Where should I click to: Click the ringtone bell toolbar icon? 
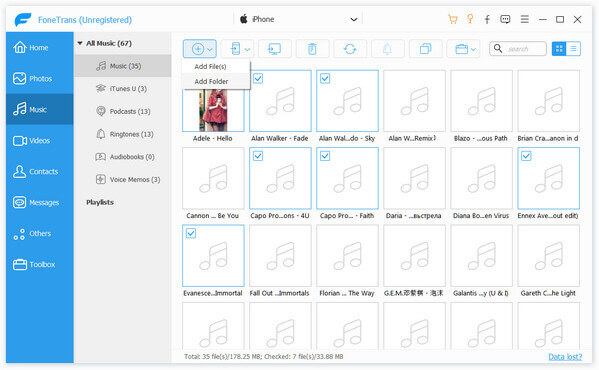(x=387, y=49)
